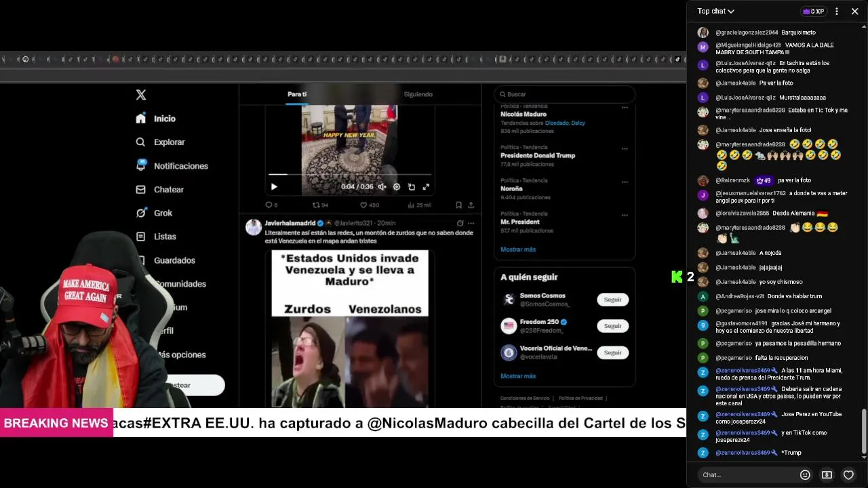Viewport: 868px width, 488px height.
Task: Click the Javierhalamadrid author name
Action: pyautogui.click(x=292, y=223)
